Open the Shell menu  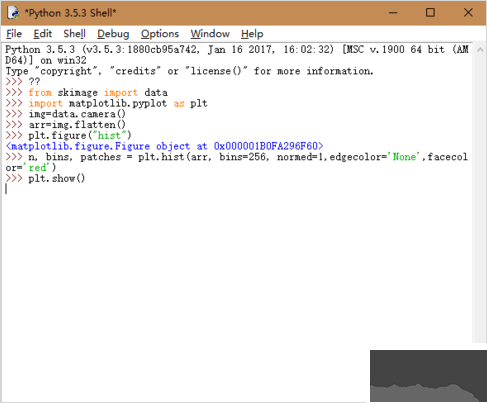(x=74, y=34)
